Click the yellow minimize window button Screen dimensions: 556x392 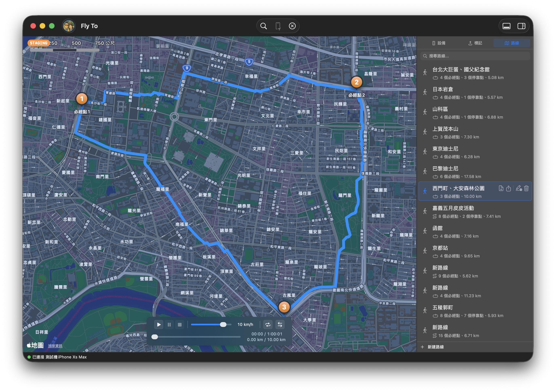pos(42,26)
